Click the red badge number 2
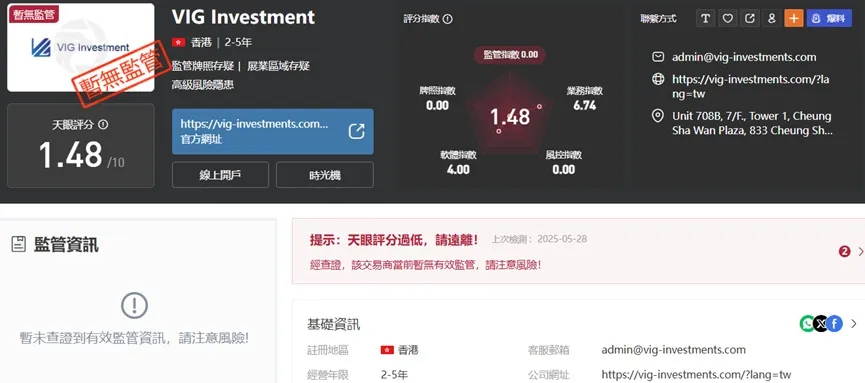 pos(845,252)
